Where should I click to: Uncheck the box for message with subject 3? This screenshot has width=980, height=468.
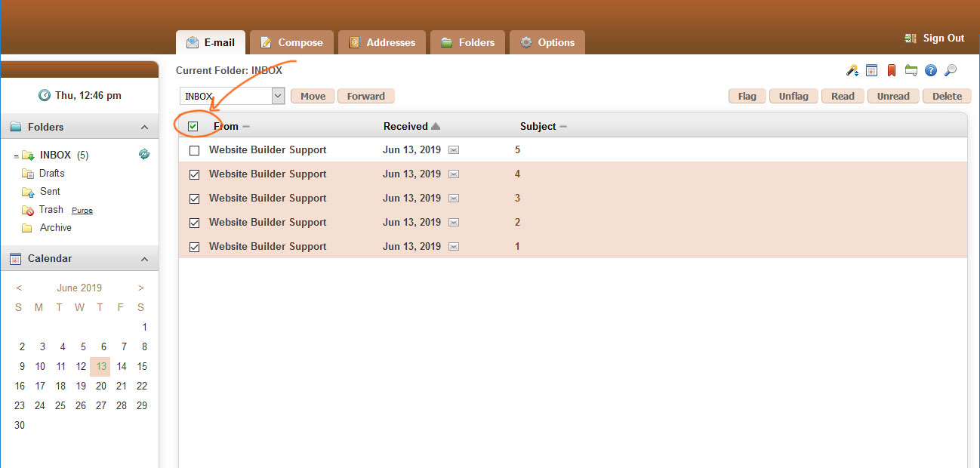point(194,199)
